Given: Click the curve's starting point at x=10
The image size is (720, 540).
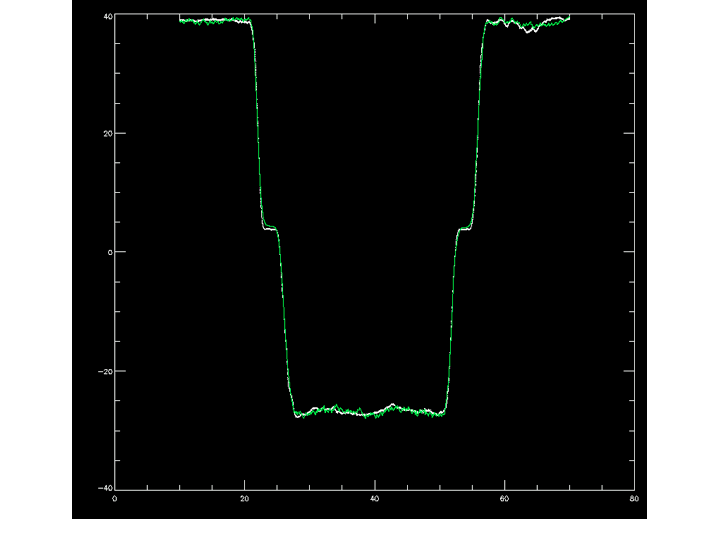Looking at the screenshot, I should click(180, 20).
